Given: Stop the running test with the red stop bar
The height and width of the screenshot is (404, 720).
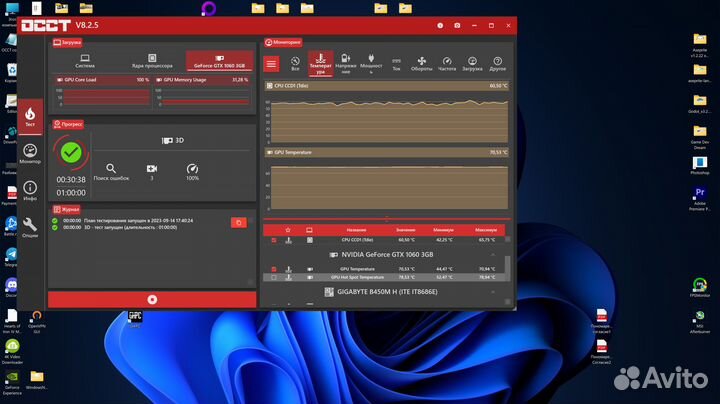Looking at the screenshot, I should tap(152, 300).
